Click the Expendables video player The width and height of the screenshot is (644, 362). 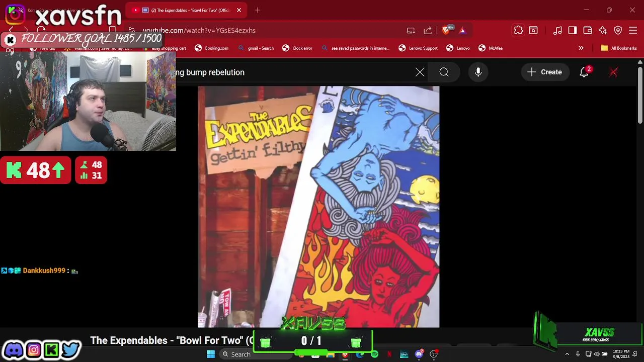318,207
